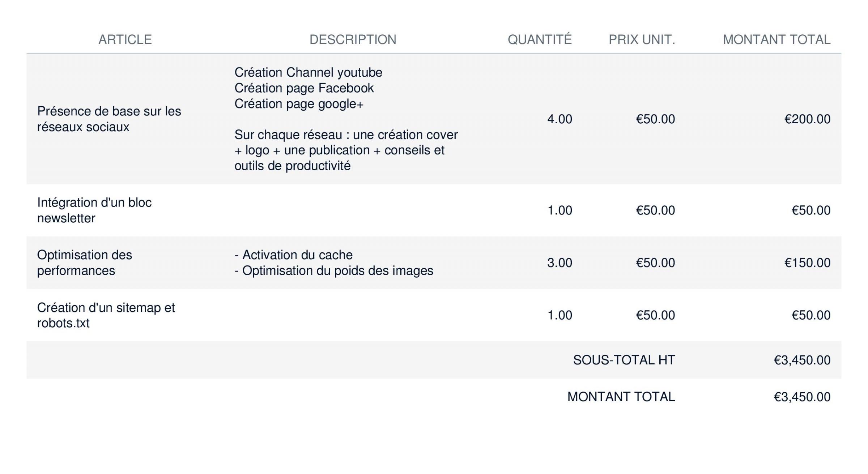Click the 1.00 quantity for newsletter row
This screenshot has width=868, height=474.
click(560, 210)
